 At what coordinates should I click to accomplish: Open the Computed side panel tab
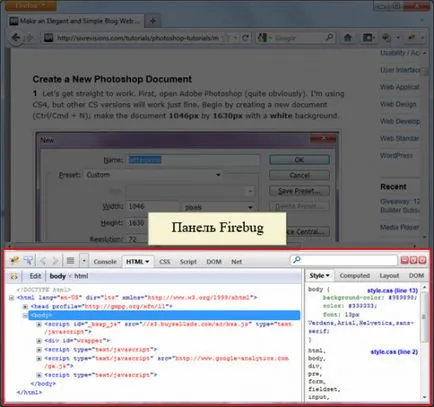tap(355, 276)
